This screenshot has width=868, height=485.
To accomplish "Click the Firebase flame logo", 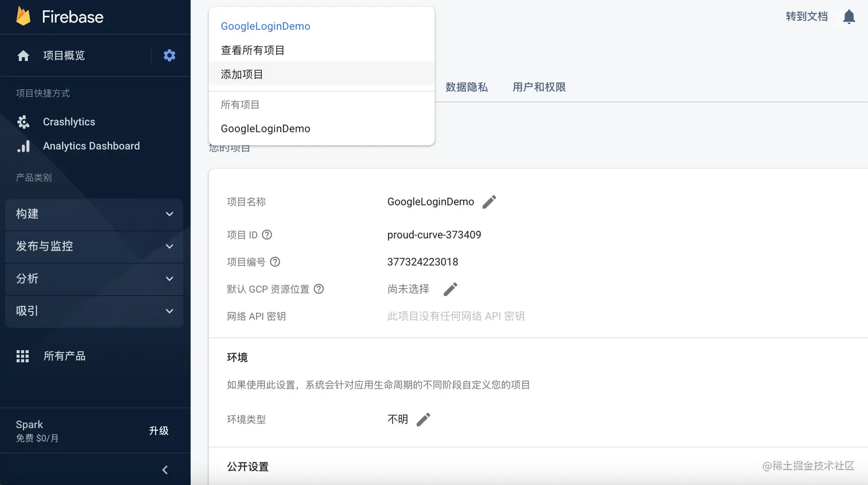I will click(24, 16).
